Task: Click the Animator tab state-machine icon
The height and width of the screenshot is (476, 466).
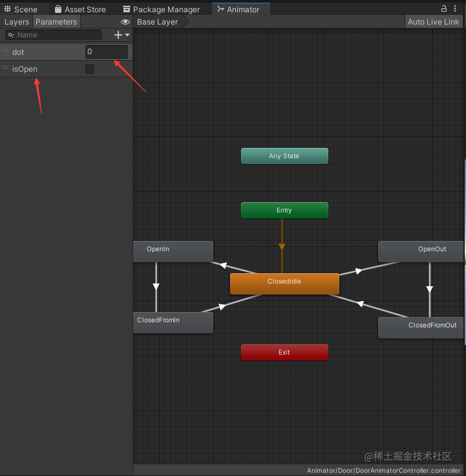Action: point(220,9)
